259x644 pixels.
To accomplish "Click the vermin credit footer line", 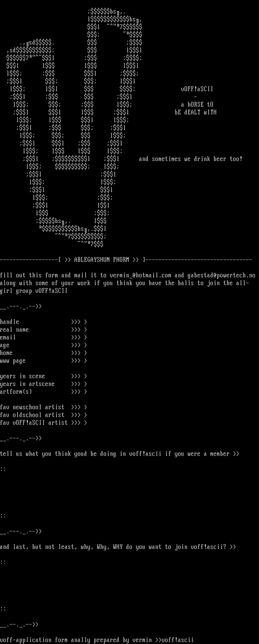I will click(97, 640).
